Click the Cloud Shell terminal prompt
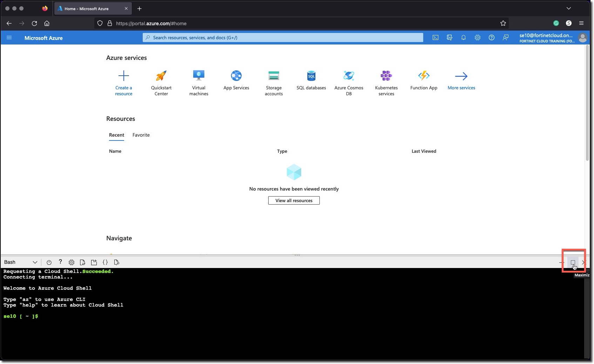Screen dimensions: 594x364 point(21,316)
